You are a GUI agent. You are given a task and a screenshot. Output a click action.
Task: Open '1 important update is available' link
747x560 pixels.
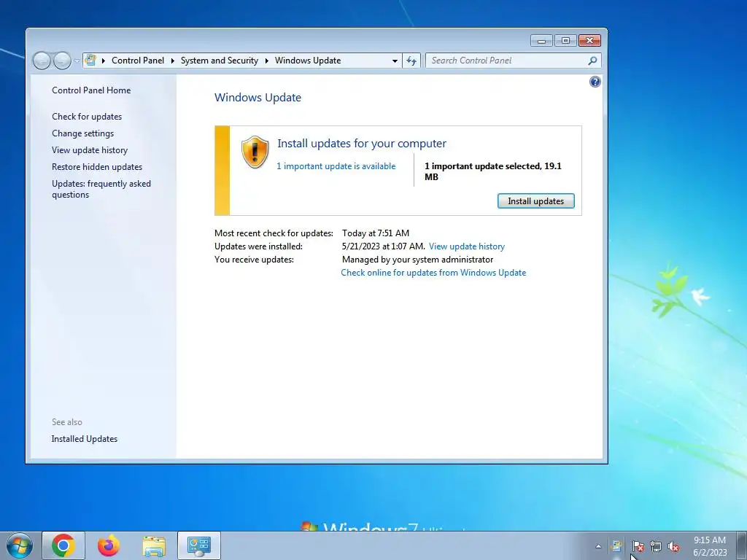[336, 166]
